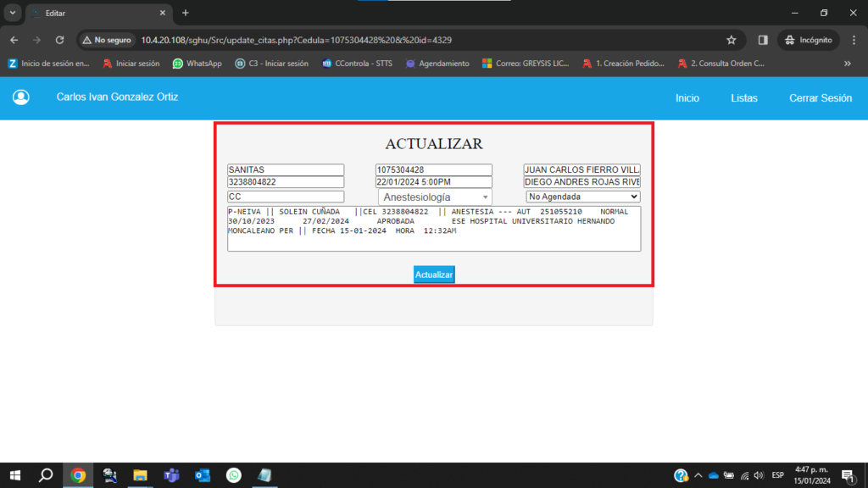The width and height of the screenshot is (868, 488).
Task: Click the Actualizar button
Action: coord(434,274)
